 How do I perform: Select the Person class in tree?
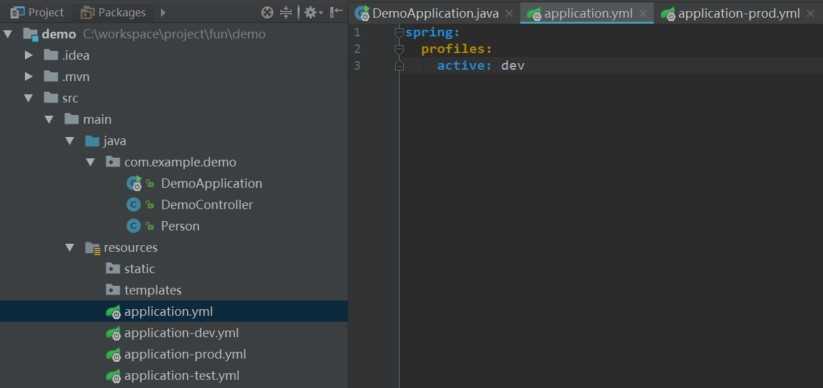point(174,226)
